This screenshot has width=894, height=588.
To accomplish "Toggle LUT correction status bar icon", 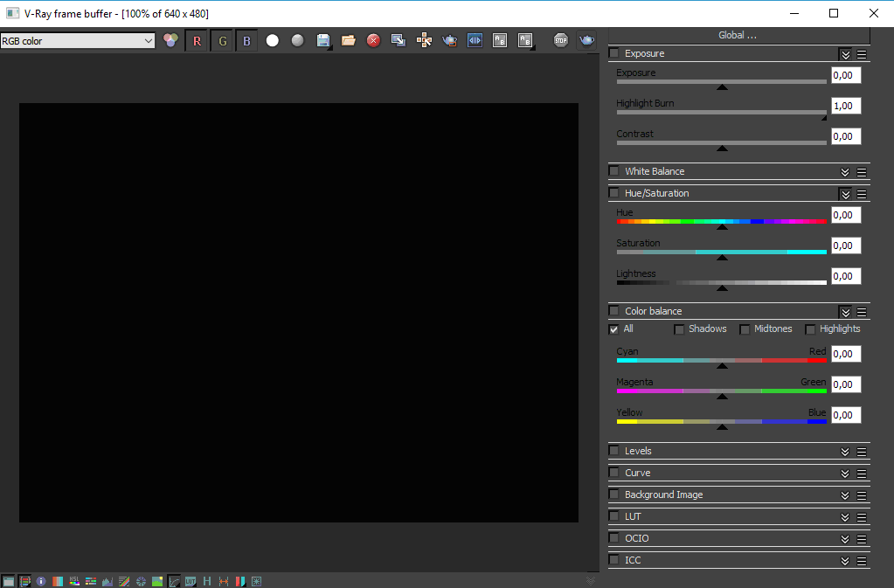I will [191, 581].
